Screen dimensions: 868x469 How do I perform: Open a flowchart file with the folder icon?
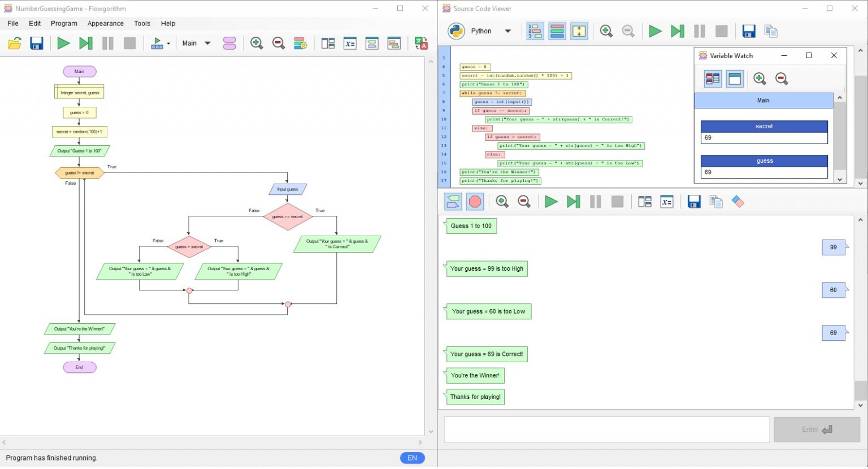point(15,44)
